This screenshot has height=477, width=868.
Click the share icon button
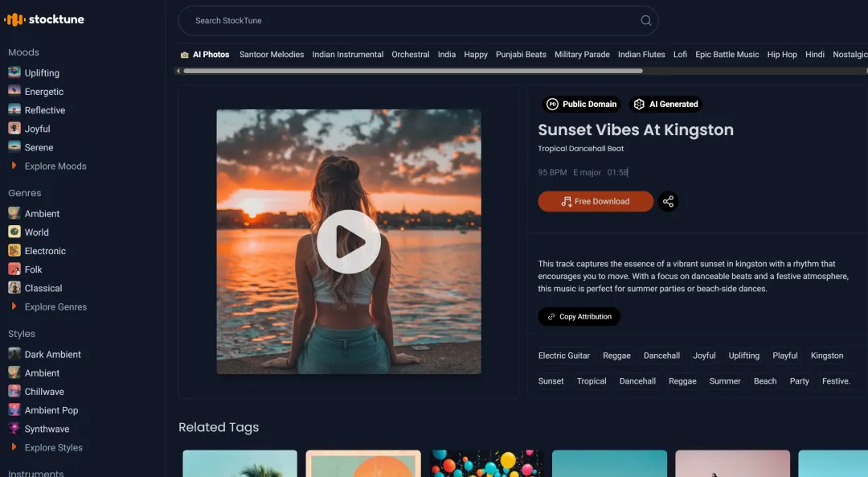click(x=668, y=201)
